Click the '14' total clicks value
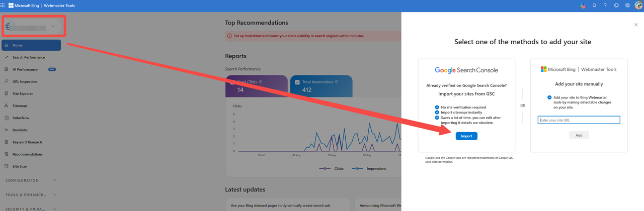The image size is (644, 211). pos(240,90)
